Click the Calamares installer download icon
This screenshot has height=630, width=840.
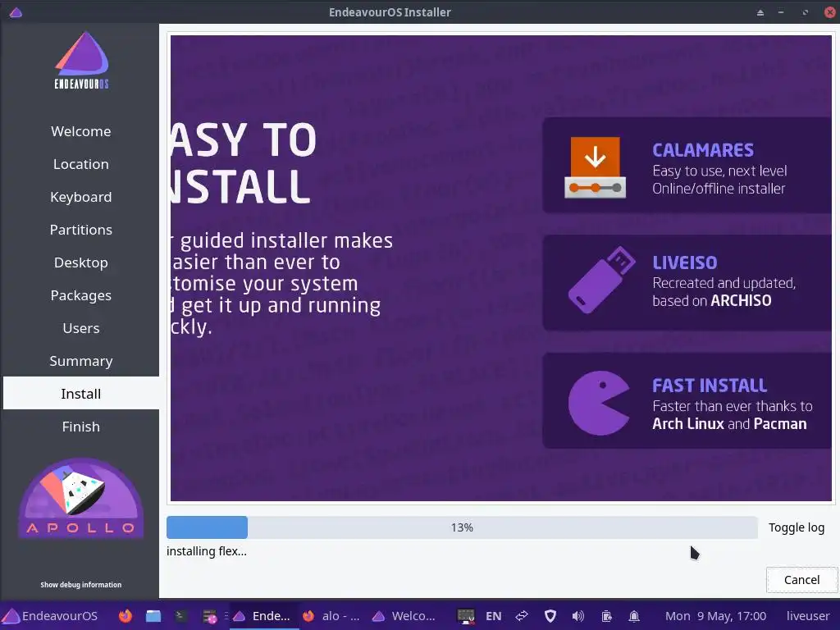tap(596, 167)
